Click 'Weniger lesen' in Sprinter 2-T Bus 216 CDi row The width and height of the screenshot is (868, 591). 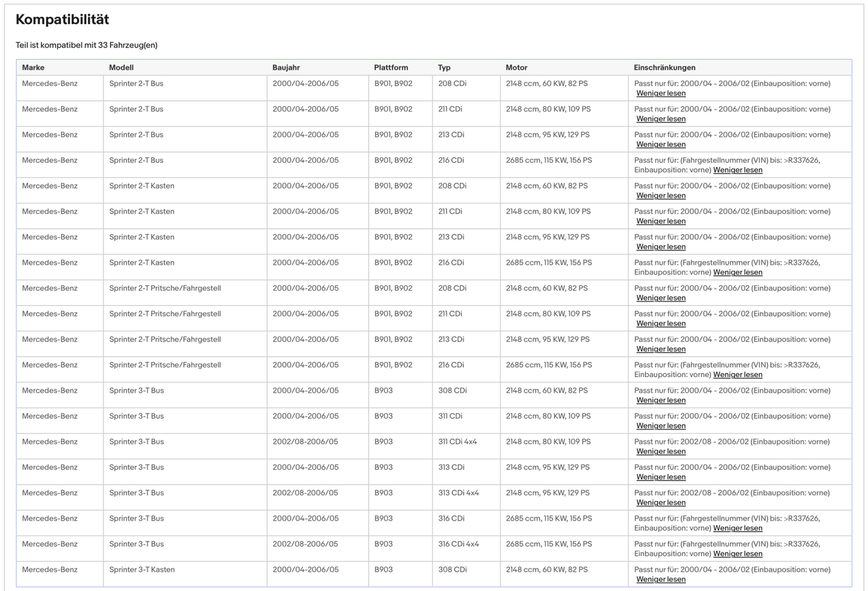tap(737, 170)
